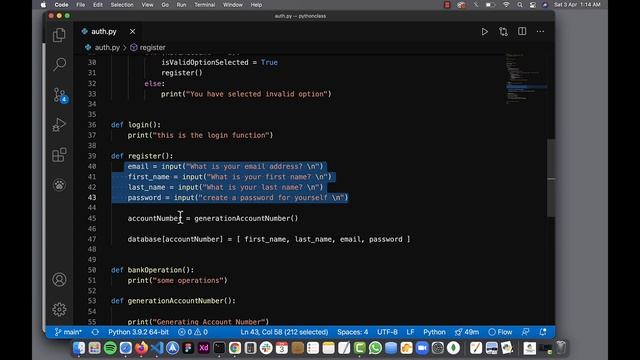Click the main* git branch in status bar
Image resolution: width=640 pixels, height=360 pixels.
[x=68, y=332]
